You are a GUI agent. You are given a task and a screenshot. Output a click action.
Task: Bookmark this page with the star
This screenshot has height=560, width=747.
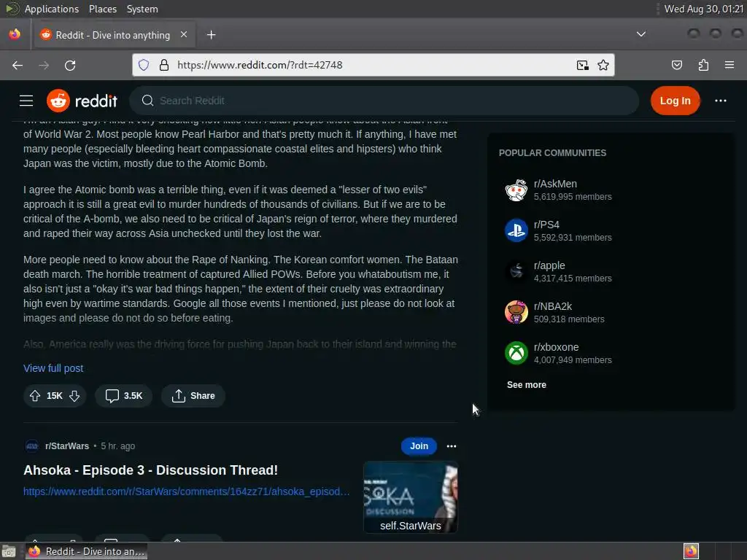pyautogui.click(x=603, y=65)
